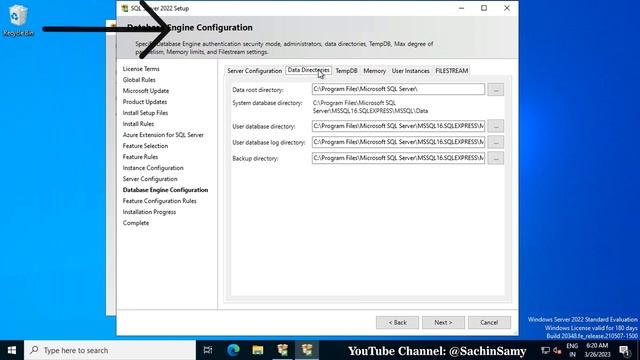Image resolution: width=640 pixels, height=360 pixels.
Task: Click the Feature Rules step
Action: click(x=140, y=157)
